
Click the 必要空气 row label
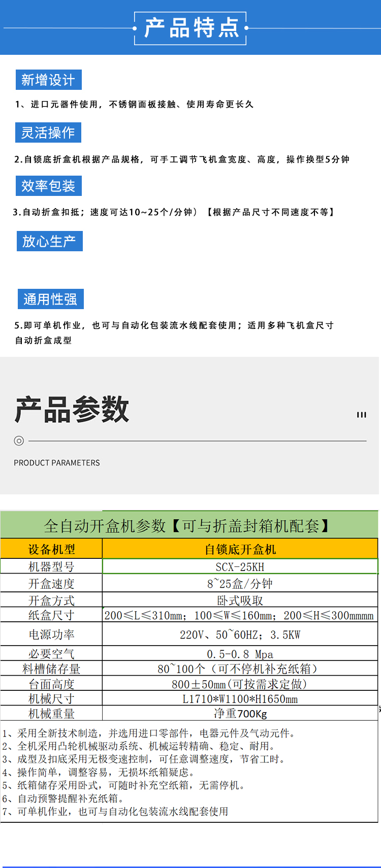[x=51, y=654]
